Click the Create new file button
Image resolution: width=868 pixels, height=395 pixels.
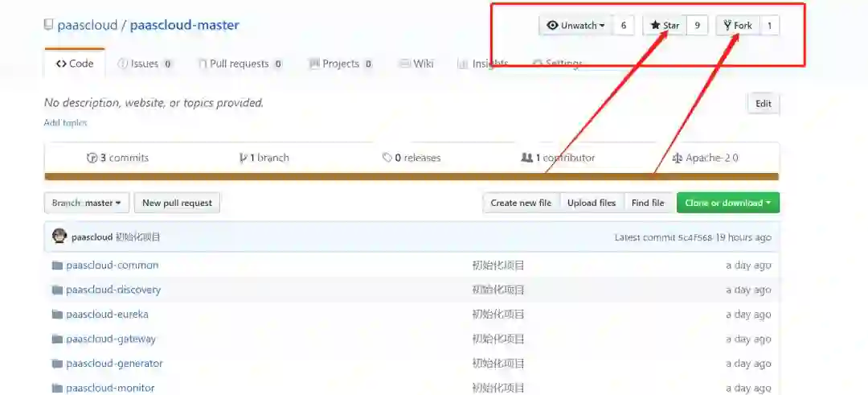(521, 203)
